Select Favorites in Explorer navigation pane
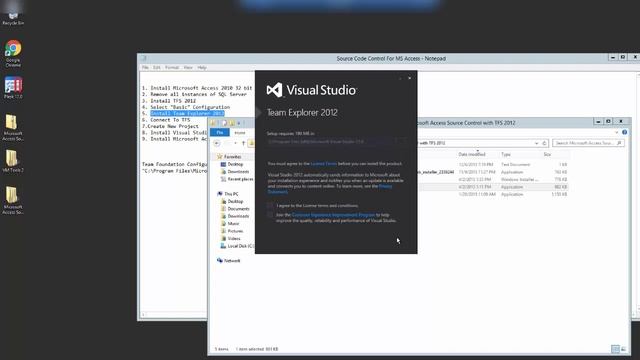The width and height of the screenshot is (640, 360). (x=232, y=157)
